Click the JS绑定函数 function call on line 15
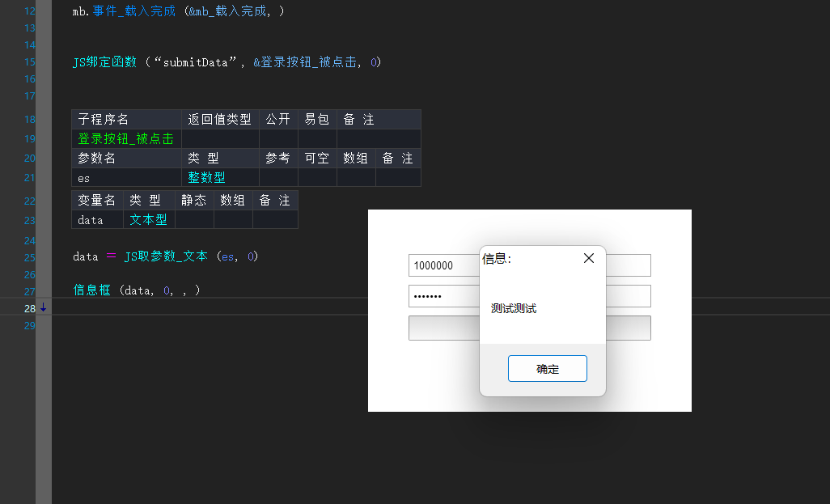This screenshot has width=830, height=504. [106, 61]
